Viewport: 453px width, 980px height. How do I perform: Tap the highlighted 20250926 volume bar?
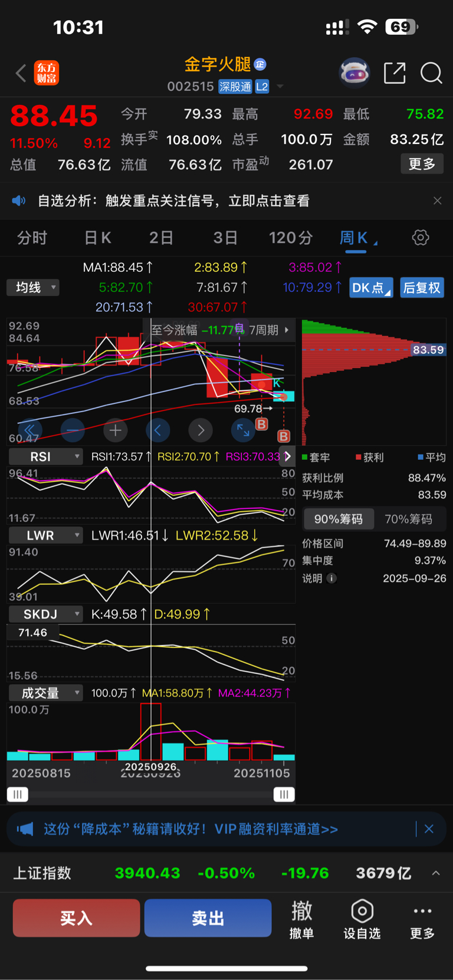[151, 731]
